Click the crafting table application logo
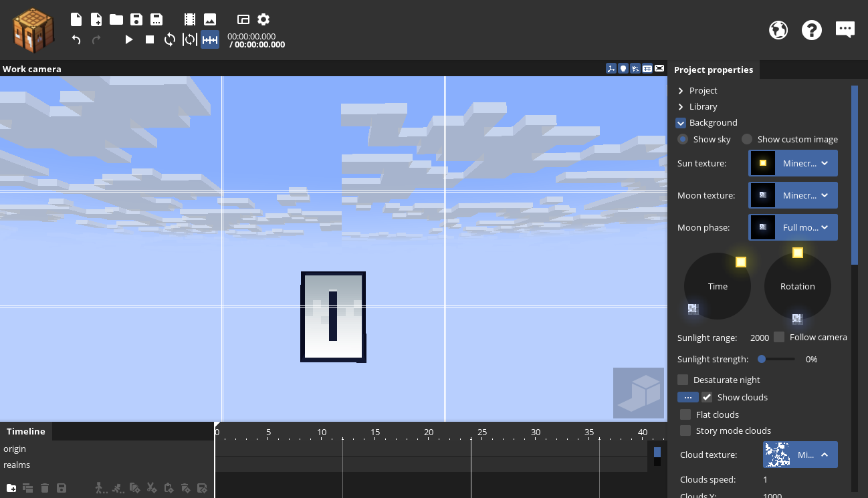868x498 pixels. click(x=33, y=29)
